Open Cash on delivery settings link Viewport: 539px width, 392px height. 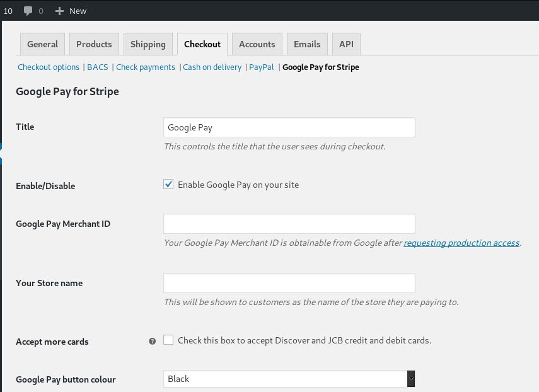pos(212,67)
